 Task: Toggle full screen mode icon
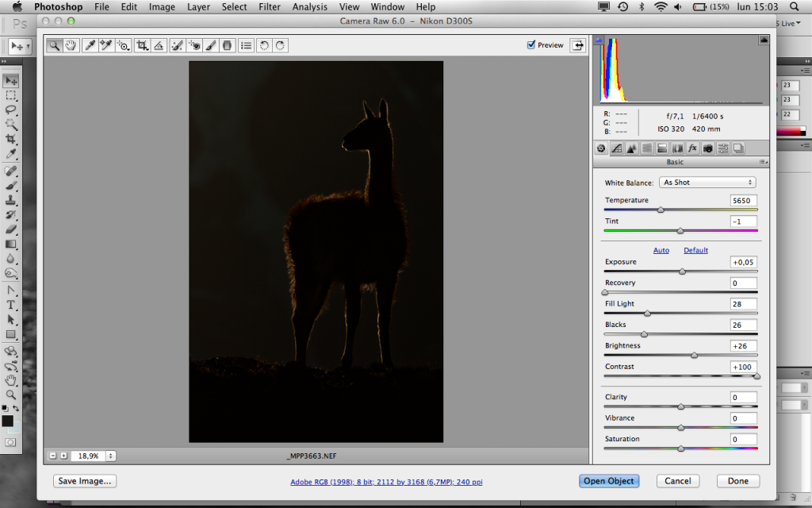[x=577, y=45]
